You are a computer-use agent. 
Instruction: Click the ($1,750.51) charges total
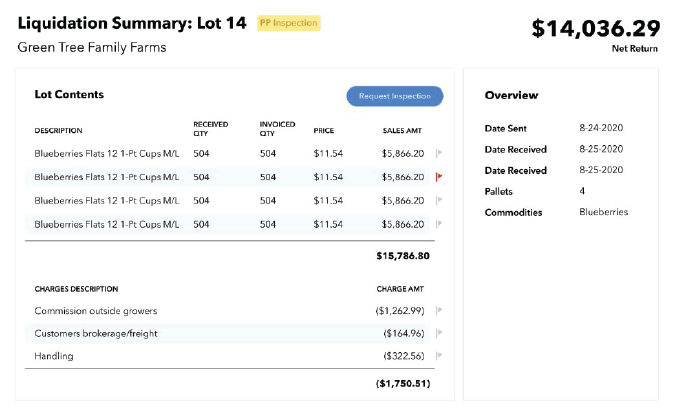point(403,383)
